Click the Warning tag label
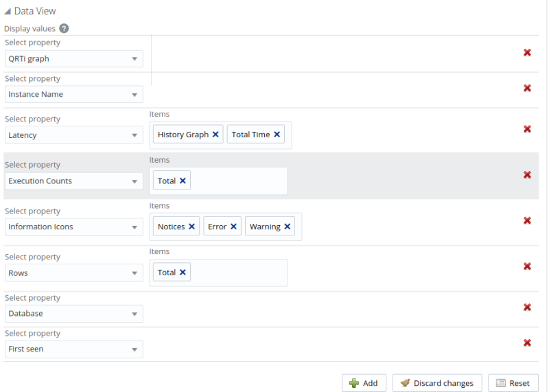Screen dimensions: 549x392 265,227
